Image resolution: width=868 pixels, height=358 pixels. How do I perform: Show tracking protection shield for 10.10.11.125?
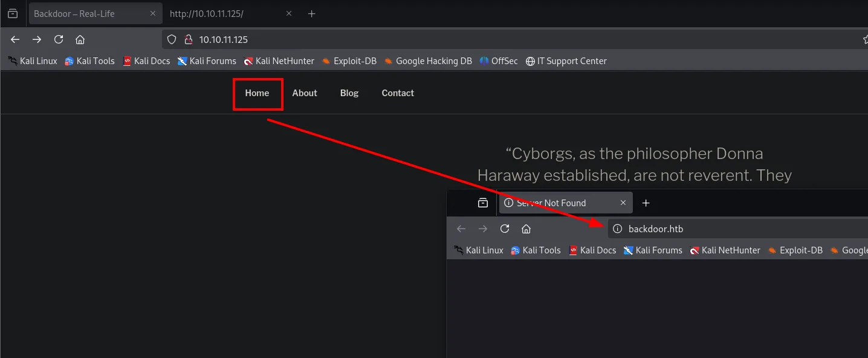coord(172,39)
